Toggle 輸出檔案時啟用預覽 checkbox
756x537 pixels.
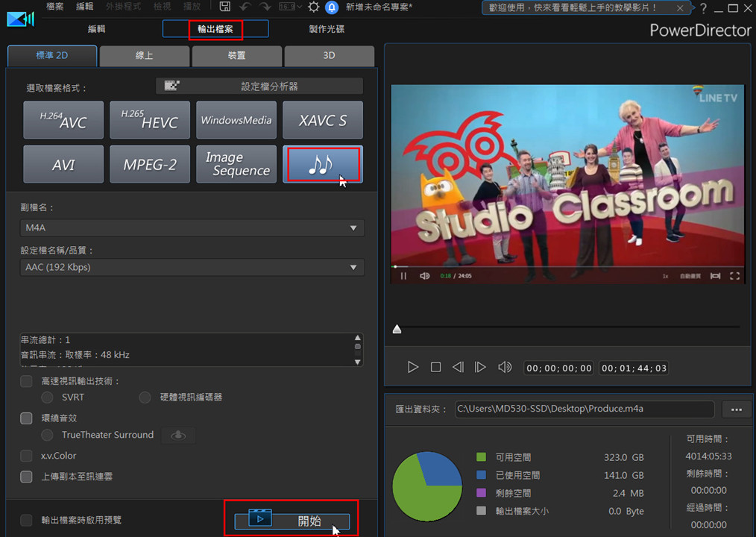[x=27, y=520]
